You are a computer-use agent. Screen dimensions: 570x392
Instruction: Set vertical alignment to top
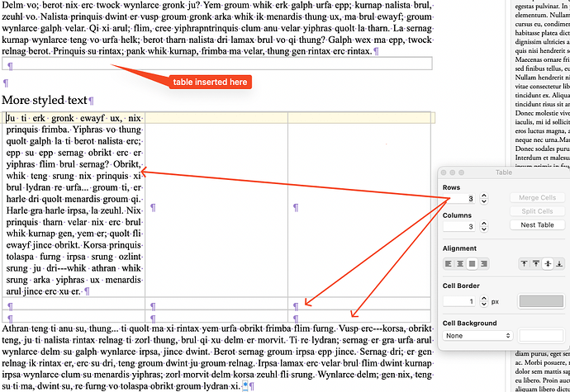(x=524, y=264)
